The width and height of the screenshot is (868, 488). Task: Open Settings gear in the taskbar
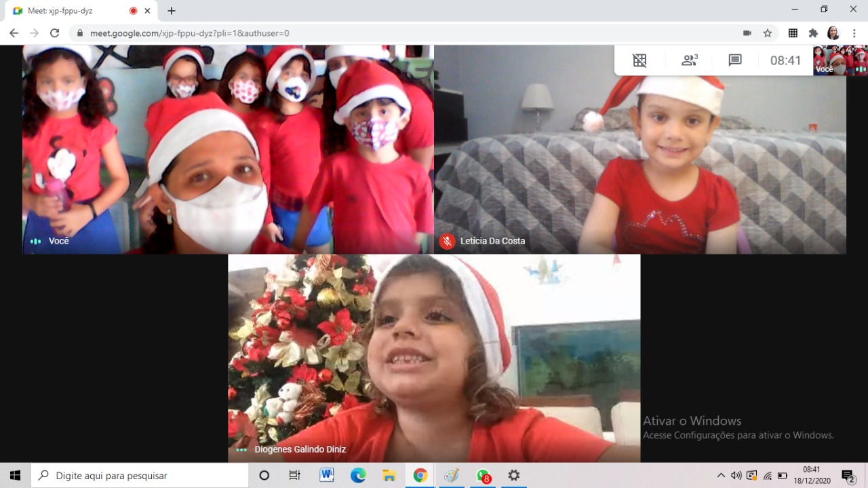[514, 475]
